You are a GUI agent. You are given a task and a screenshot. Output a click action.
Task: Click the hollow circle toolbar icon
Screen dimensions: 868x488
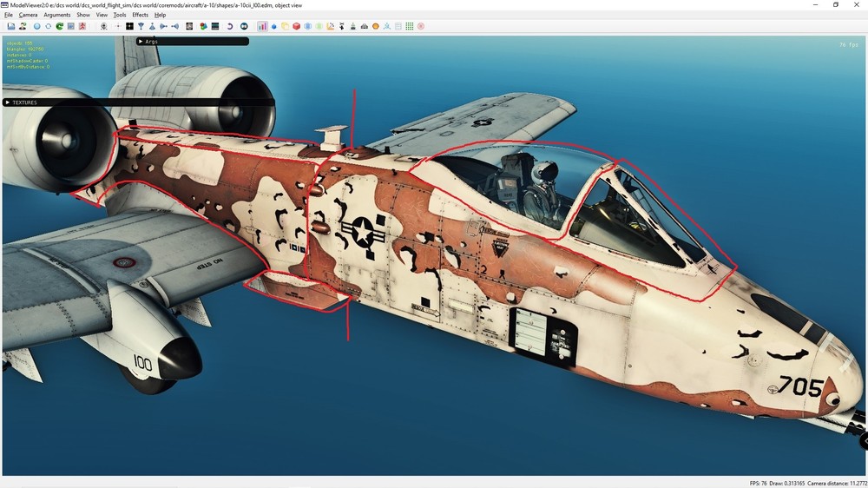[x=48, y=26]
